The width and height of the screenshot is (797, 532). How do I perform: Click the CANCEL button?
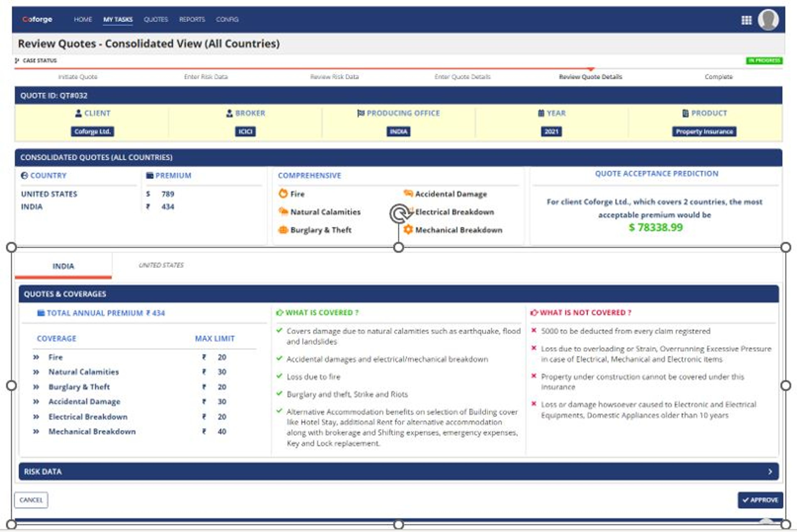[x=31, y=500]
